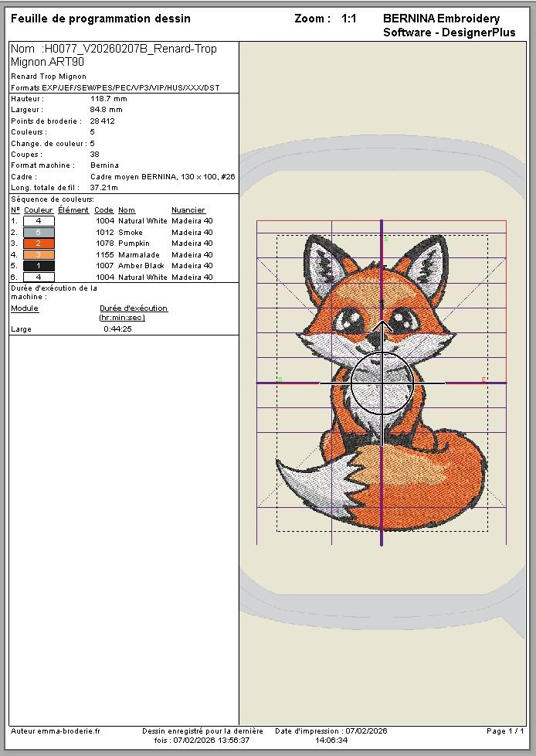Click the thread name 'Marmalade'
536x756 pixels.
click(139, 254)
